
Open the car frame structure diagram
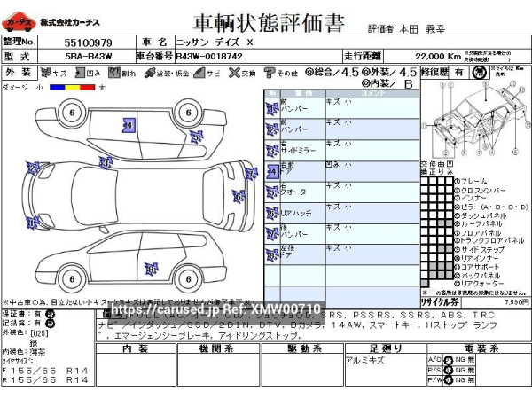tap(475, 119)
